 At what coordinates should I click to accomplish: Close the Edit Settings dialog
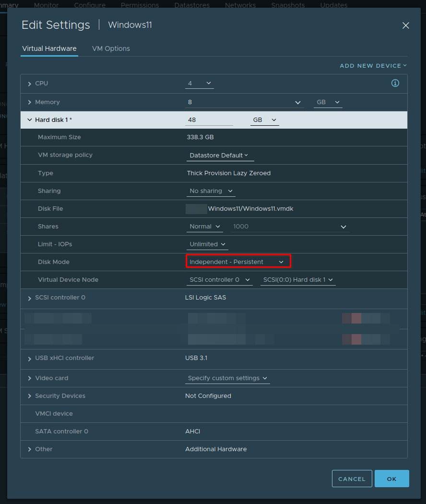pos(405,25)
